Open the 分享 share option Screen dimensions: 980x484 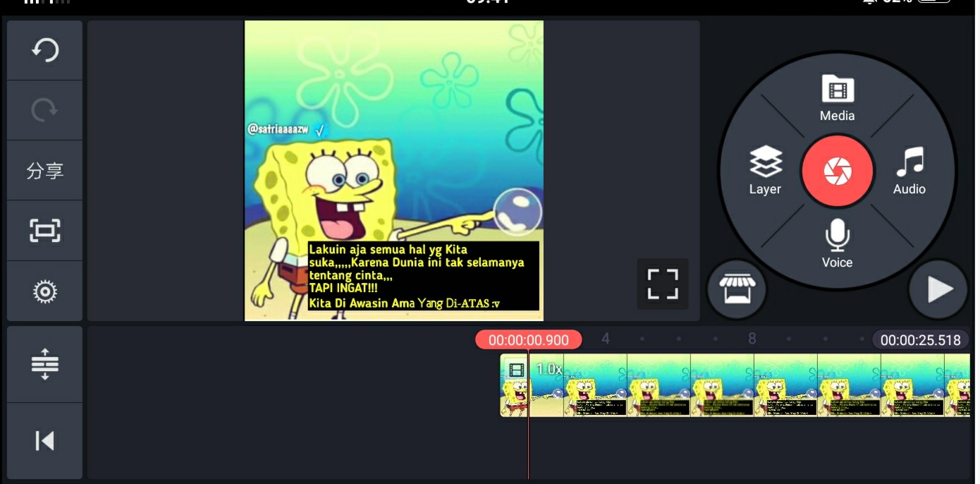[x=44, y=170]
